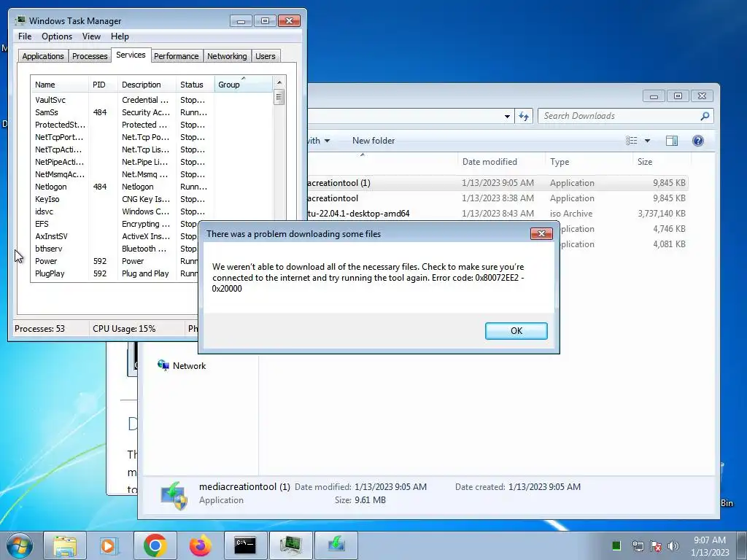The height and width of the screenshot is (560, 747).
Task: Open Google Chrome from the taskbar
Action: coord(155,545)
